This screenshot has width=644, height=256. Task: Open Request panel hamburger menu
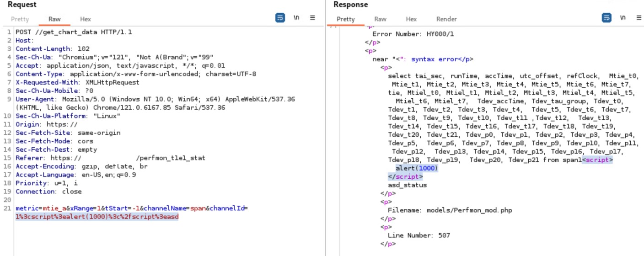[313, 18]
